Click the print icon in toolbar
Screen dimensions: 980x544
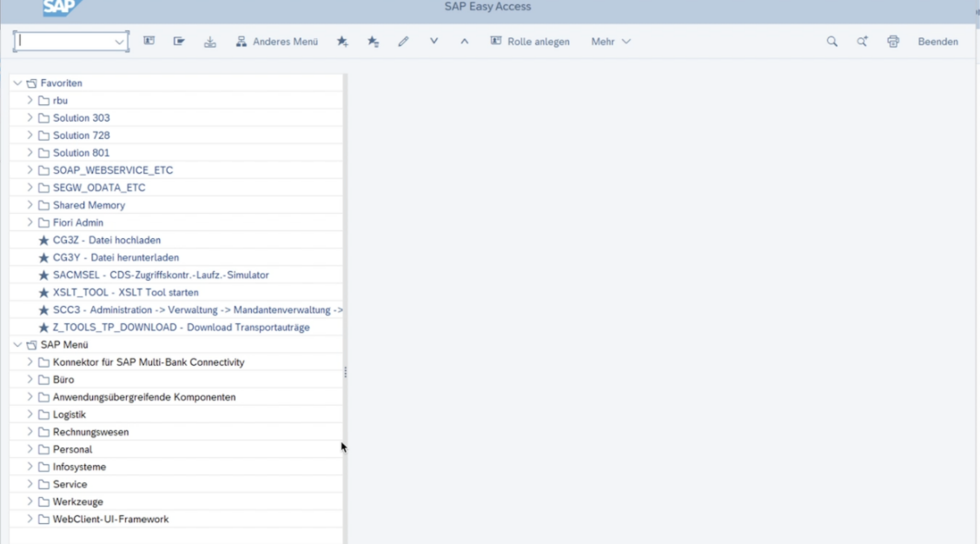tap(892, 42)
